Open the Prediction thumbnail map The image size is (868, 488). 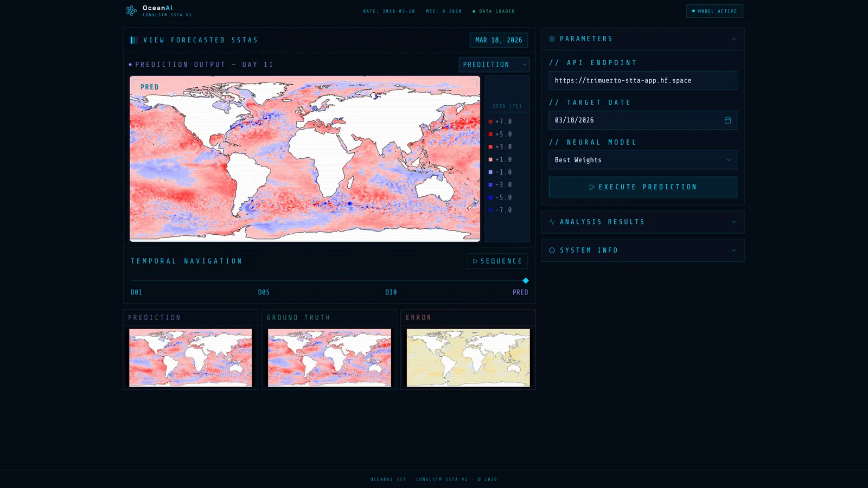click(x=190, y=358)
